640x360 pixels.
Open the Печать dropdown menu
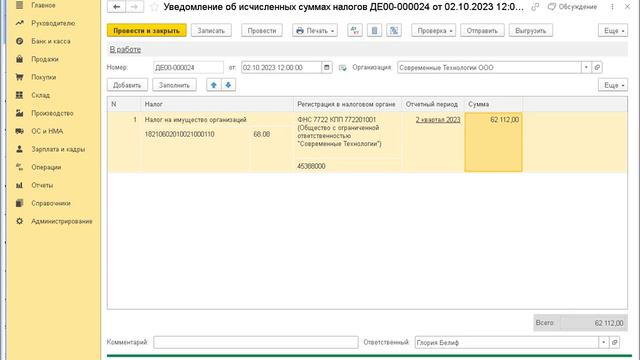click(x=315, y=31)
